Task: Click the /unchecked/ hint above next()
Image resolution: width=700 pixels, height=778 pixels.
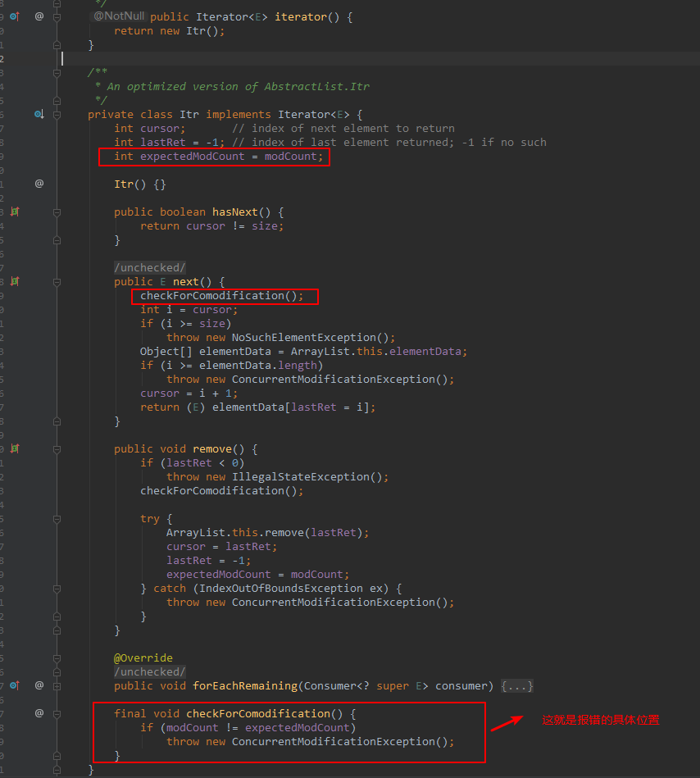Action: click(x=150, y=267)
